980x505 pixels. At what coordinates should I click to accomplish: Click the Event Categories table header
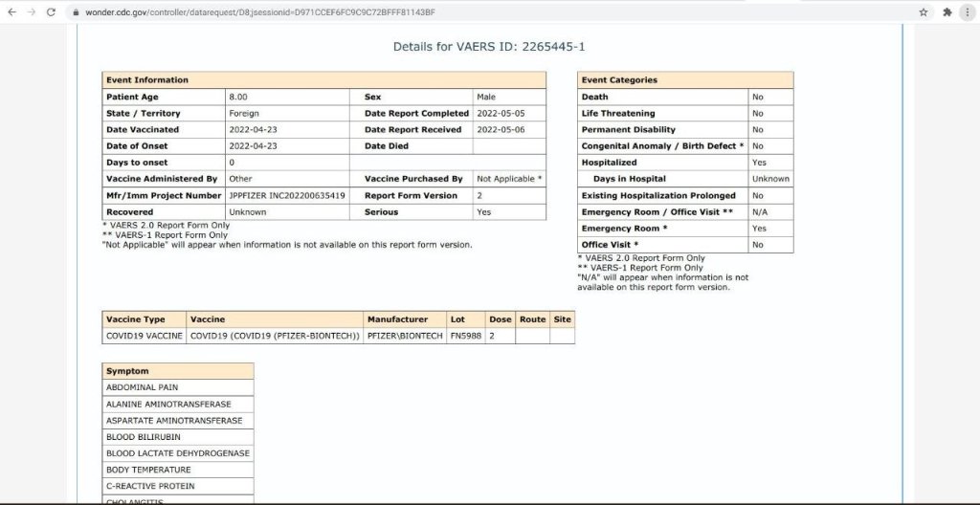pos(685,80)
